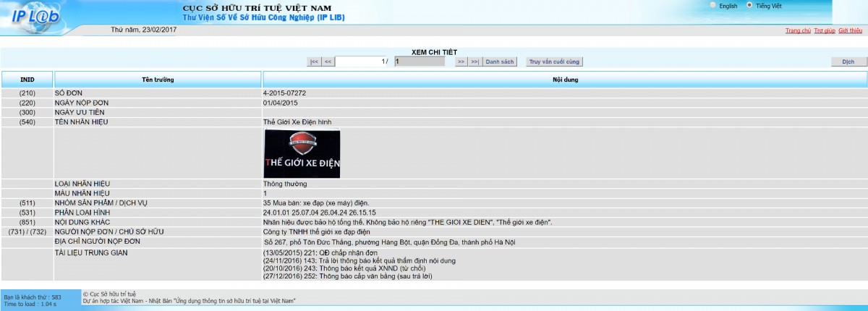Go to first record with |<< button
This screenshot has height=311, width=868.
tap(314, 61)
